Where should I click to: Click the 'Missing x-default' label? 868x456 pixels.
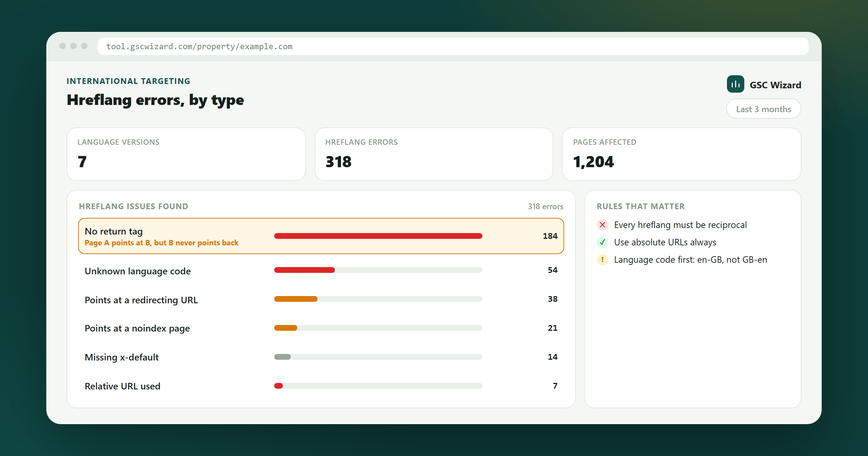(122, 357)
